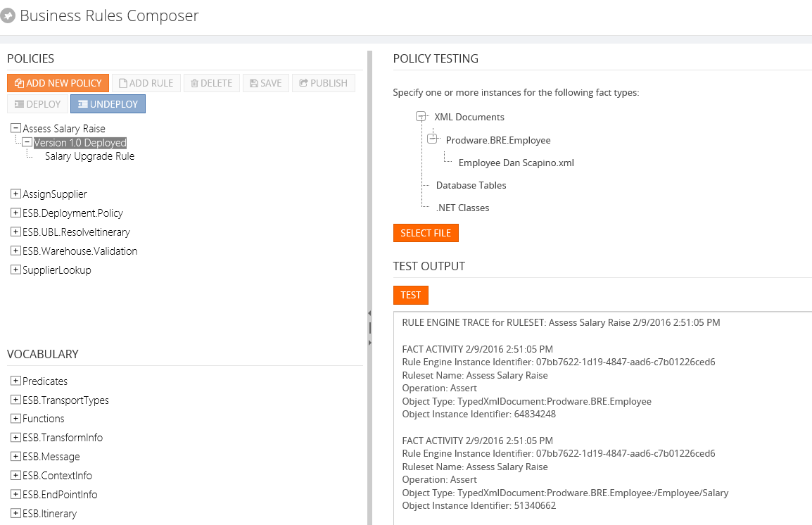Collapse the Version 1.0 Deployed node
The image size is (812, 525).
(27, 142)
